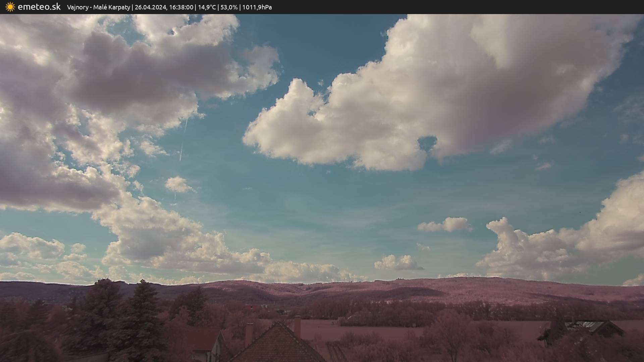Click the tall chimney on the rooftop
Screen dimensions: 644x362
(x=297, y=326)
